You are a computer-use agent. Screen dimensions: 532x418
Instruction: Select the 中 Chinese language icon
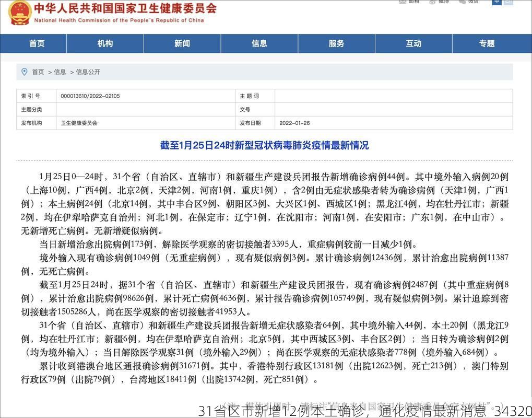(x=496, y=3)
